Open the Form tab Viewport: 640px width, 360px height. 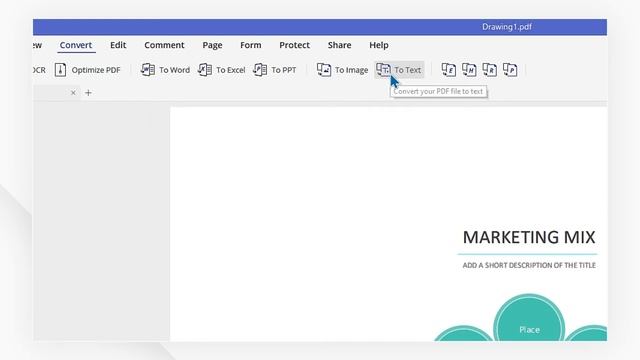251,45
